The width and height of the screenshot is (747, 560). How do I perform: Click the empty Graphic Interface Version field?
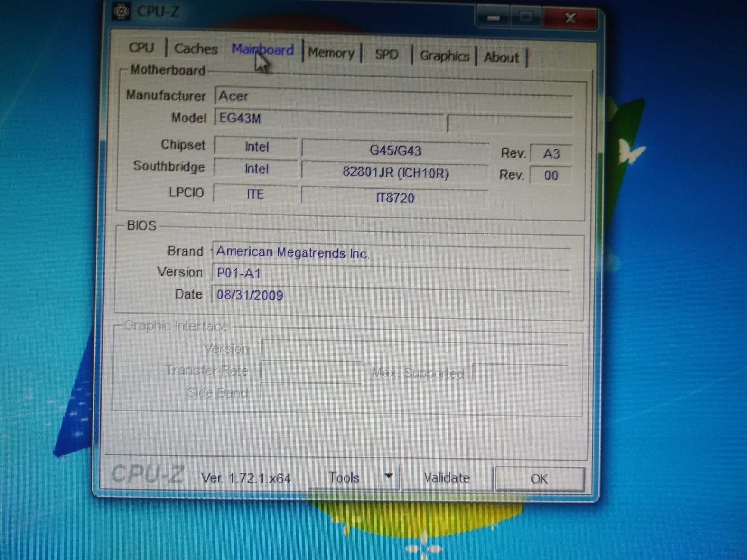pos(415,349)
